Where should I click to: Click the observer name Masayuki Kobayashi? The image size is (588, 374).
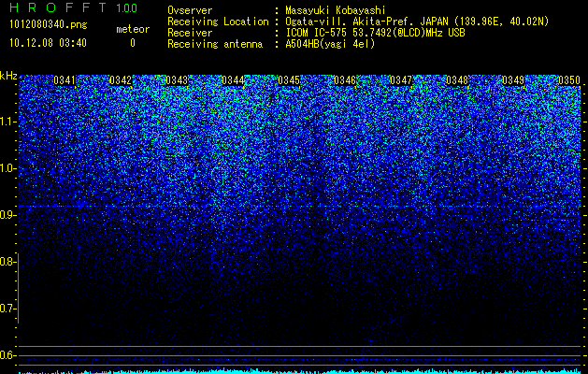click(x=336, y=10)
